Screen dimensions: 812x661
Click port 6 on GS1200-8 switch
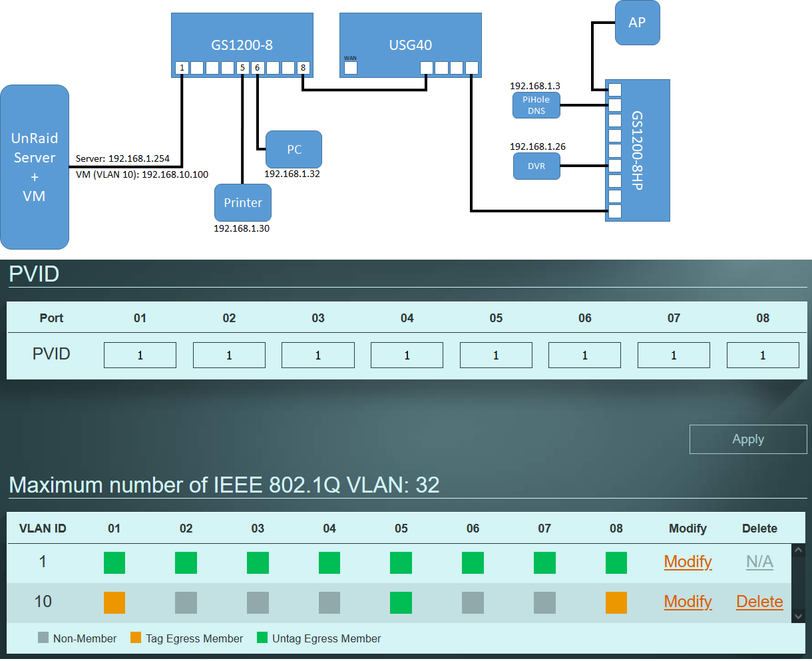click(258, 68)
